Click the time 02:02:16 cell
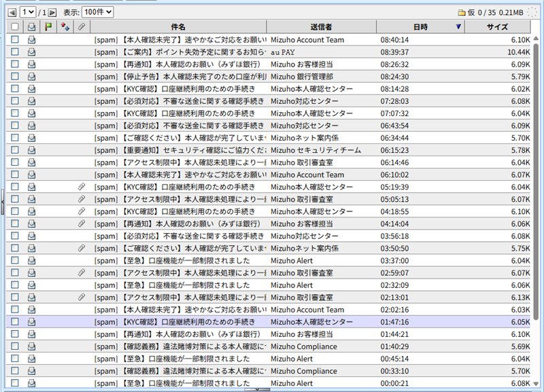 click(394, 310)
